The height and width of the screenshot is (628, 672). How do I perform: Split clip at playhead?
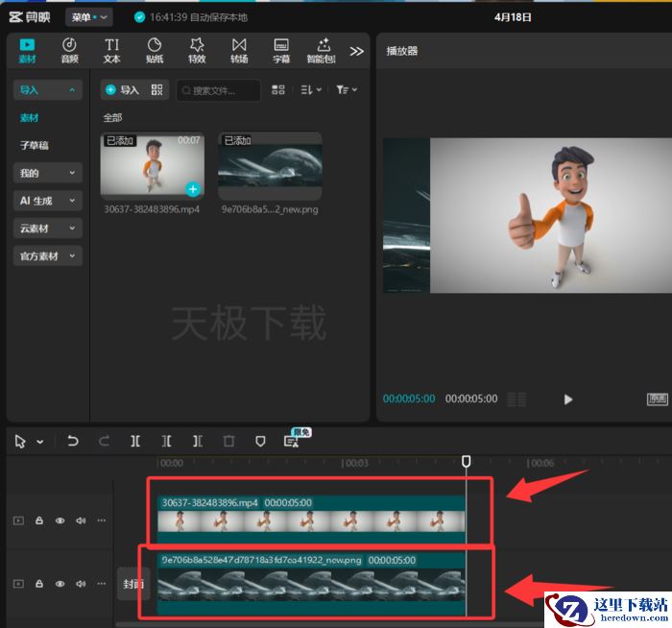pyautogui.click(x=135, y=441)
